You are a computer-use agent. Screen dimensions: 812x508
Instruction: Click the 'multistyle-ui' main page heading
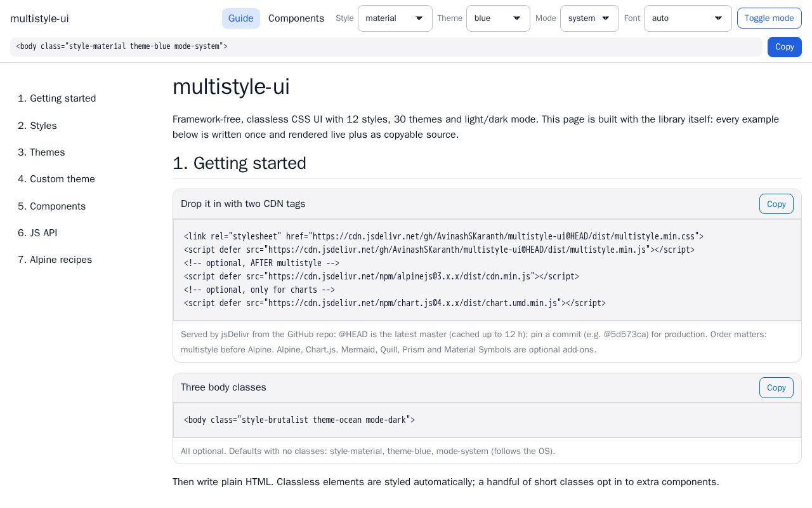pyautogui.click(x=231, y=87)
